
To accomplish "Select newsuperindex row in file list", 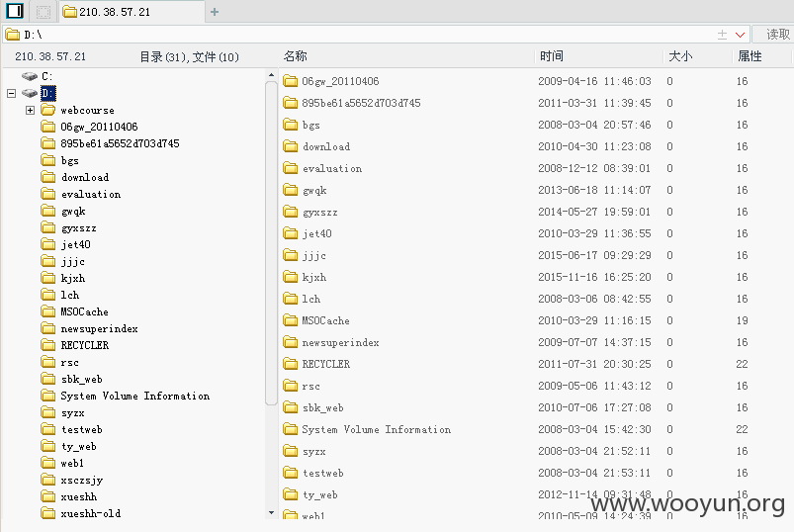I will (535, 342).
